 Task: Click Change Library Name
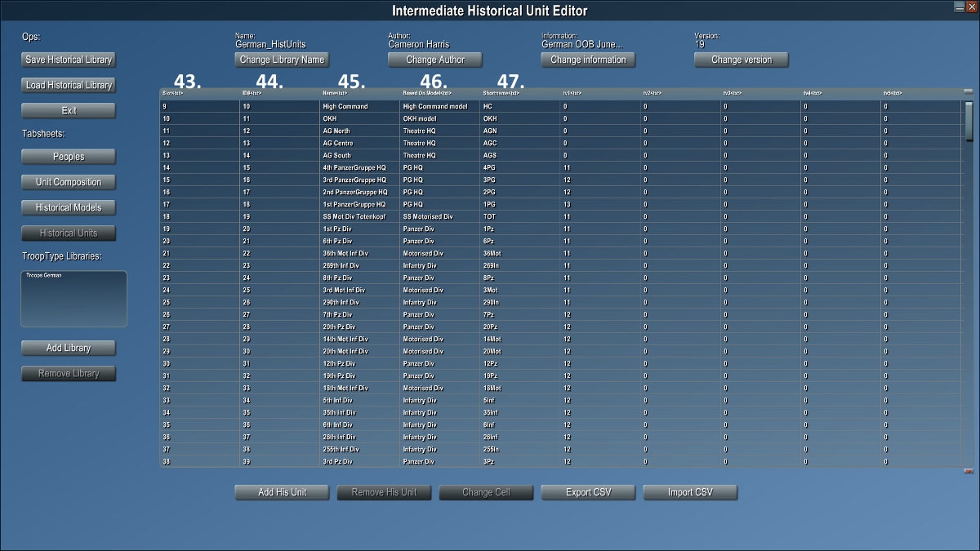click(x=282, y=60)
